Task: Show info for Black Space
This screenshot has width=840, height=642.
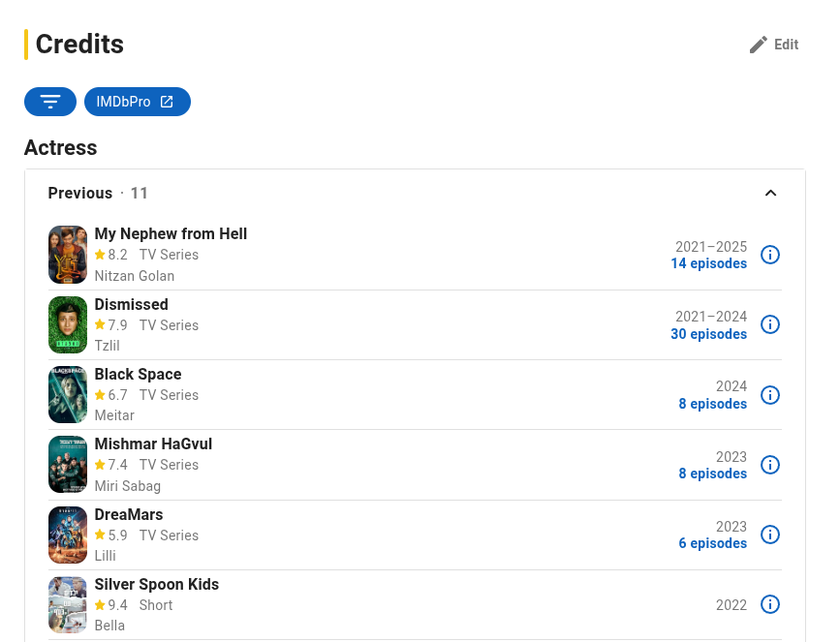Action: pyautogui.click(x=770, y=395)
